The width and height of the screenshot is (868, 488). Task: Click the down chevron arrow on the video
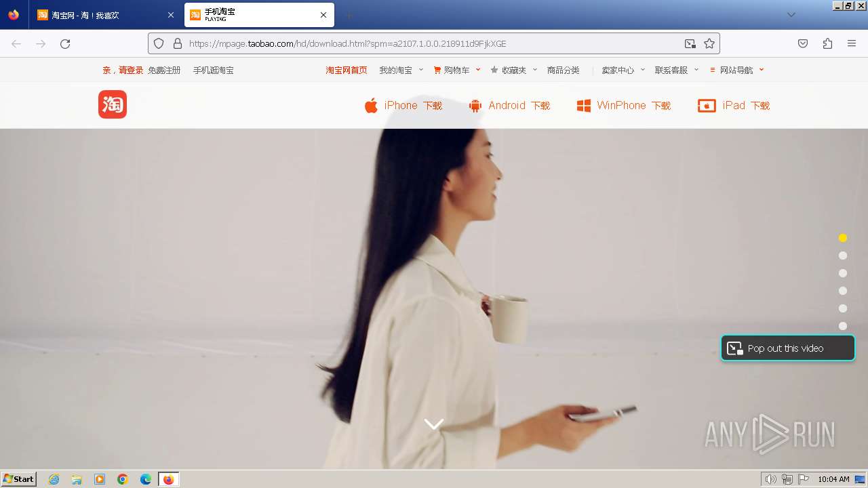pos(434,424)
